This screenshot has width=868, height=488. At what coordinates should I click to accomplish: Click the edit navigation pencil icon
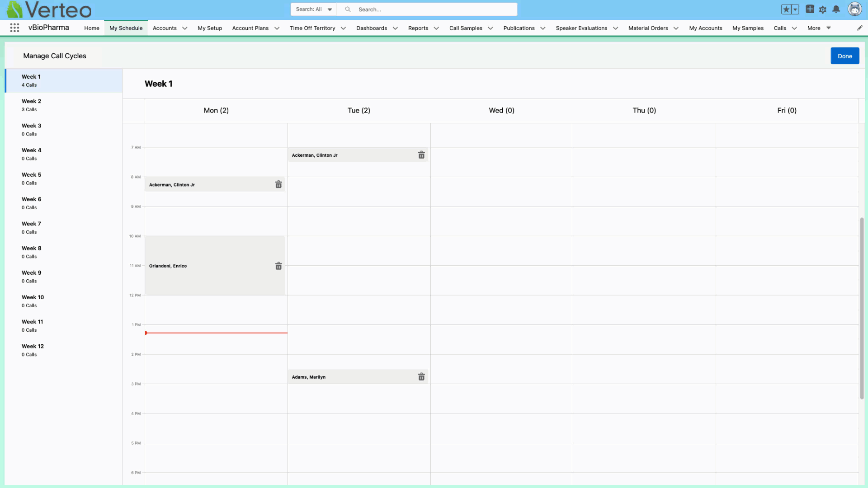(x=859, y=28)
